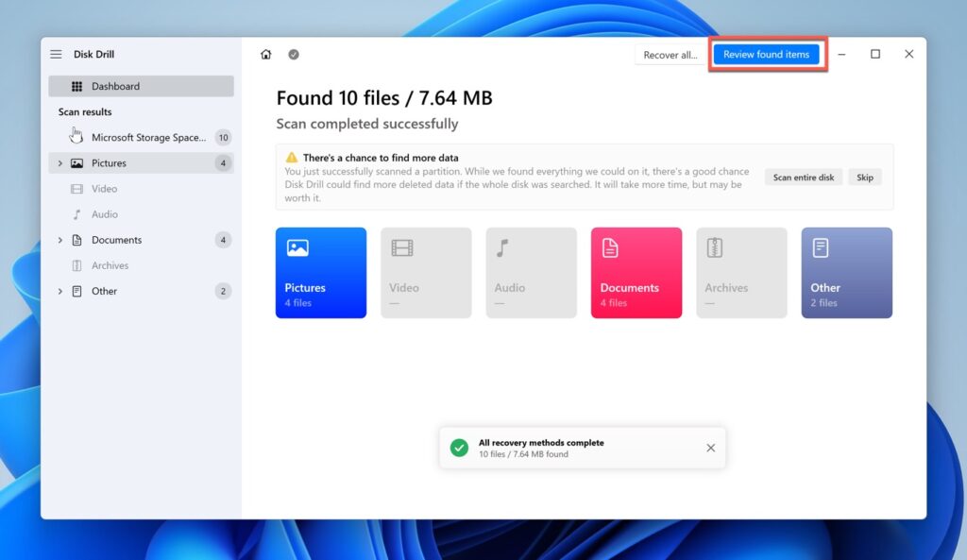
Task: Open the hamburger navigation menu
Action: (57, 54)
